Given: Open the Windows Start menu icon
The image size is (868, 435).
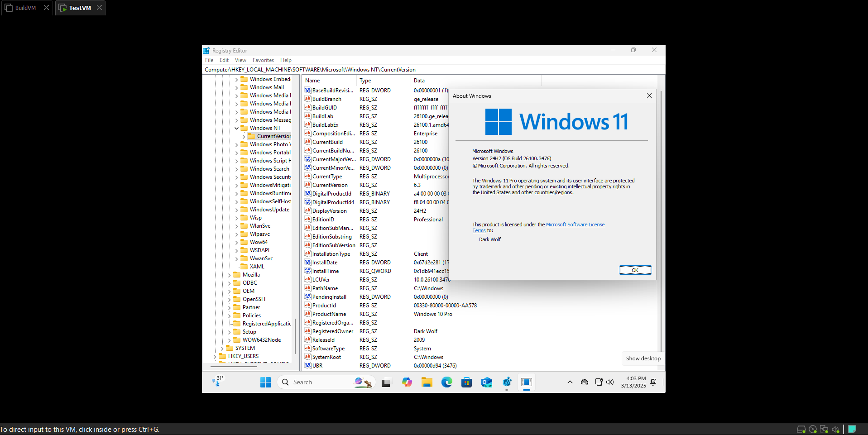Looking at the screenshot, I should 265,382.
